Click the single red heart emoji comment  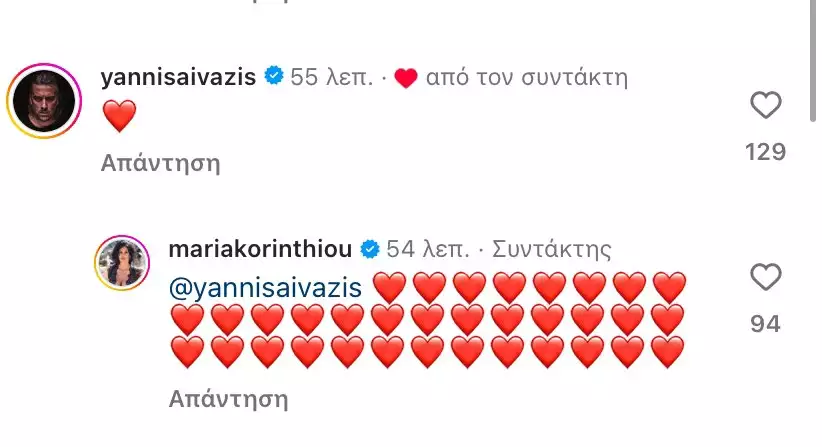click(x=120, y=116)
